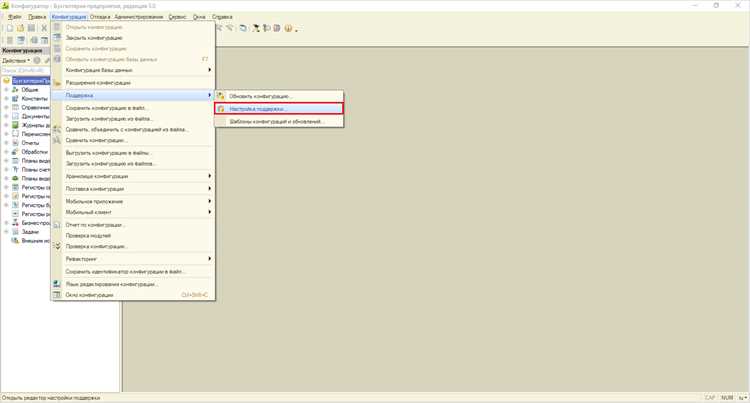Choose Настройка поддержки in the submenu
The image size is (750, 403).
tap(279, 109)
